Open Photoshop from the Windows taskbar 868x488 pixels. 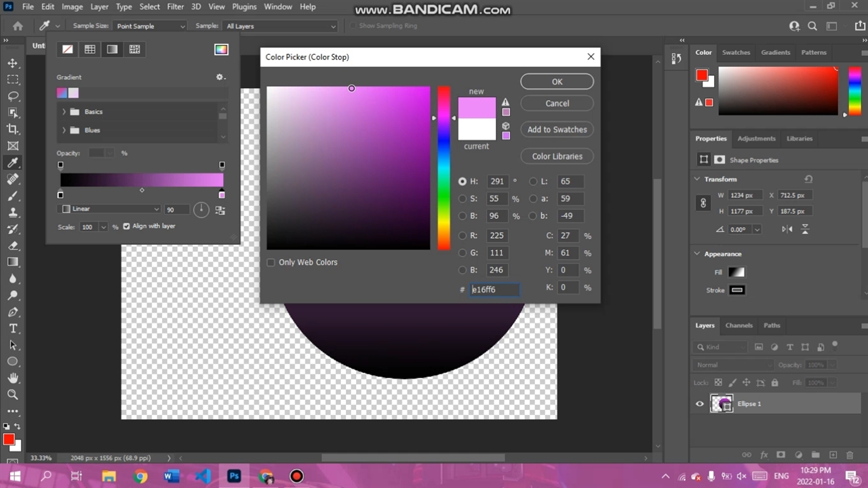[234, 476]
